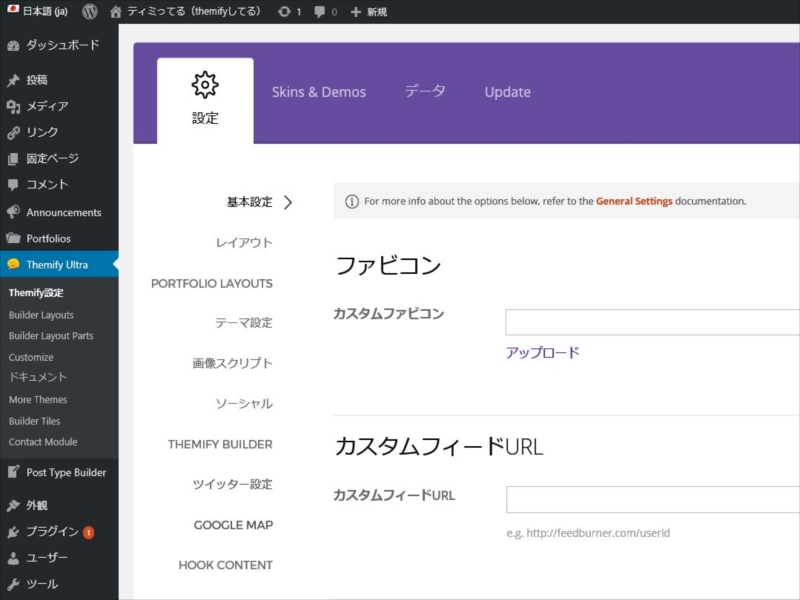Switch to the Skins & Demos tab
This screenshot has width=800, height=600.
point(319,92)
